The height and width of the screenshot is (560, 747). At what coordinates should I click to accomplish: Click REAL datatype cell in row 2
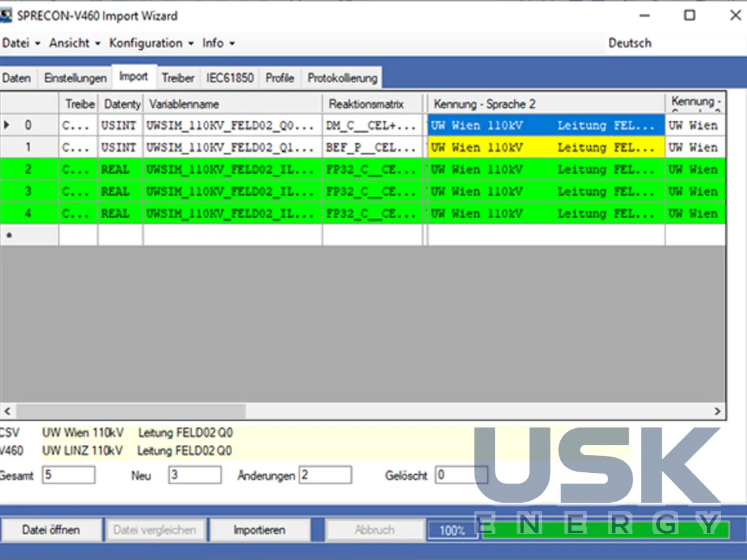121,169
